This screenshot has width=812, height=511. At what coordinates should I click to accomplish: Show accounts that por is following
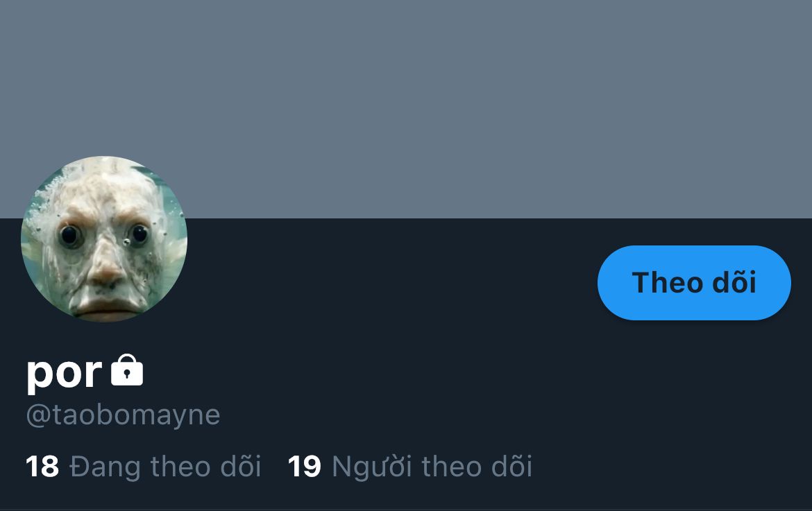(143, 466)
